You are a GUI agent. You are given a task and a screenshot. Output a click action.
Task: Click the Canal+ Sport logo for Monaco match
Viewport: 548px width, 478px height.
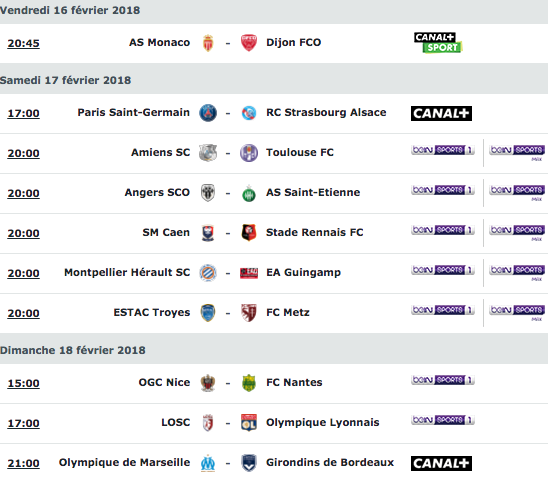tap(438, 43)
